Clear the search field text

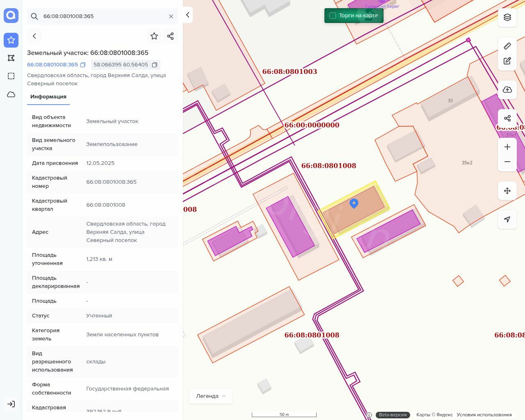click(171, 16)
